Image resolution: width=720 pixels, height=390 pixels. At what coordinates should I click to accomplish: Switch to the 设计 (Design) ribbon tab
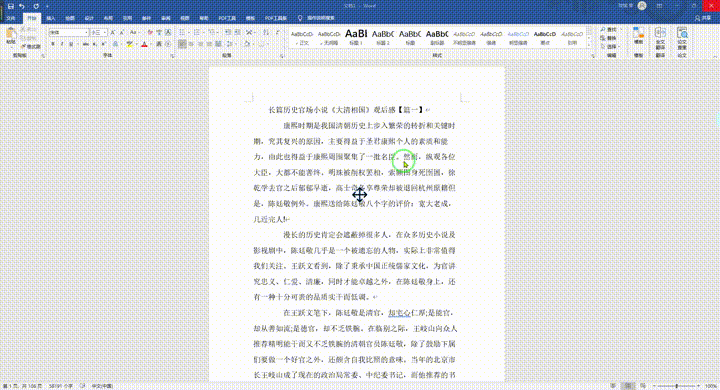89,18
